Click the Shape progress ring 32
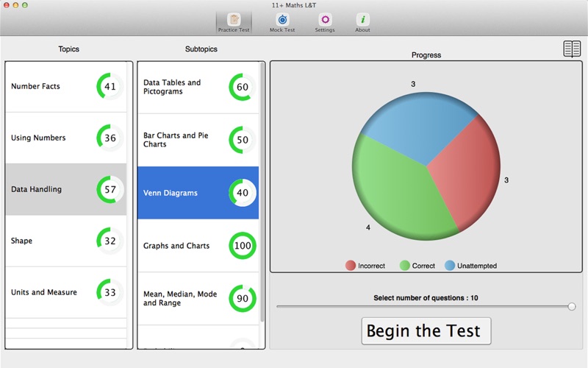 click(110, 241)
